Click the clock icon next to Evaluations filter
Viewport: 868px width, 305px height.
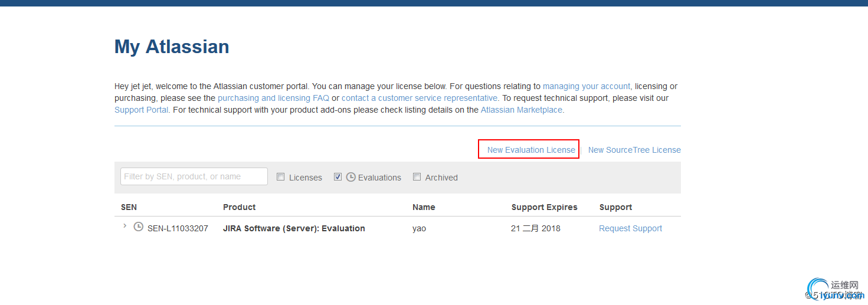[x=351, y=177]
